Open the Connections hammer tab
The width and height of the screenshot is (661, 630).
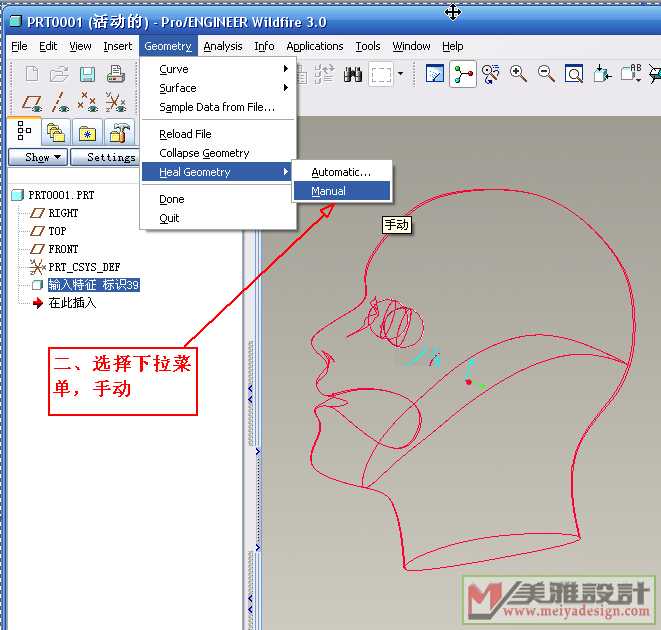(119, 132)
